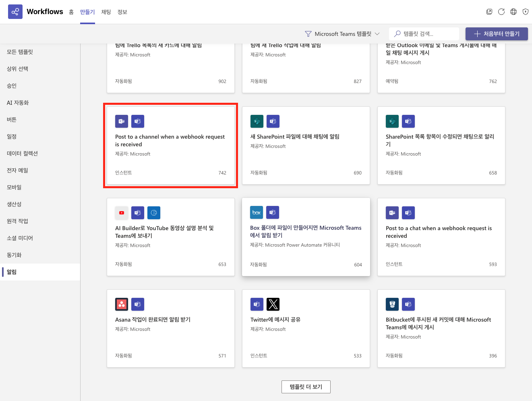532x401 pixels.
Task: Open SharePoint 목록 항목이 수정되면 template
Action: click(x=440, y=140)
